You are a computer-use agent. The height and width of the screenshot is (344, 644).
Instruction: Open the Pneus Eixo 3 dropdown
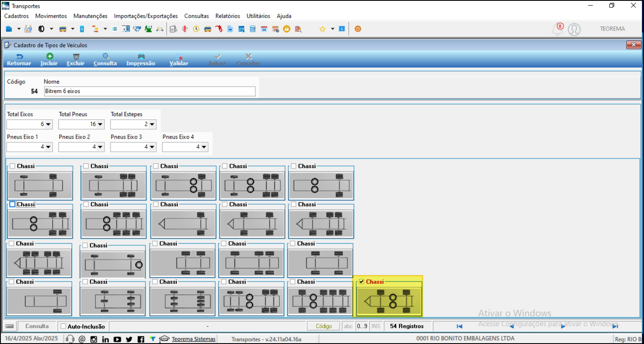pos(152,147)
